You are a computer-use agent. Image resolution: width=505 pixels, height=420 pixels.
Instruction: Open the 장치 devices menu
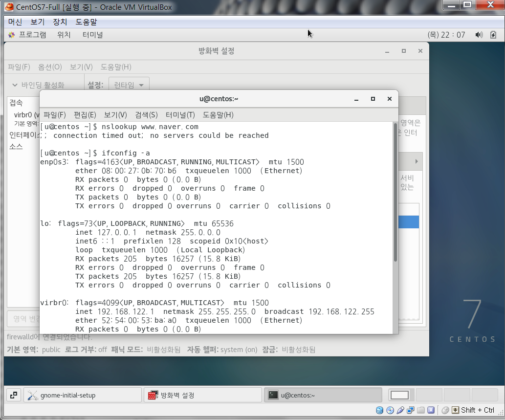click(x=60, y=22)
